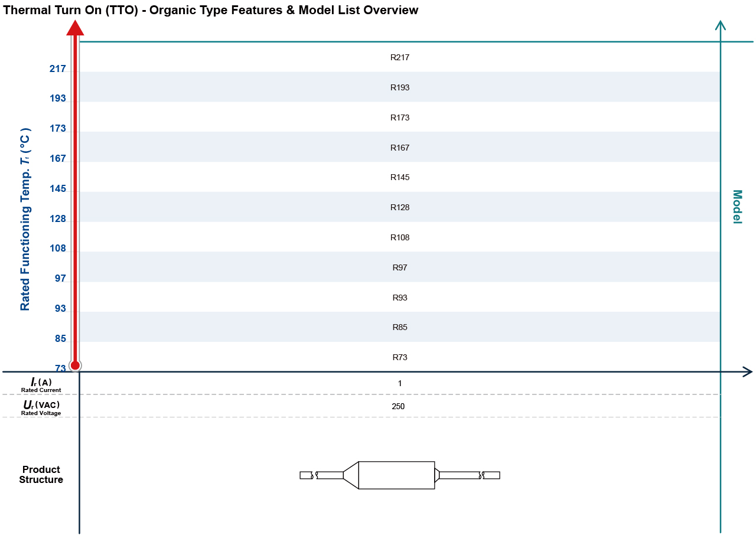Choose the R145 model label
Viewport: 756px width, 555px height.
click(399, 177)
